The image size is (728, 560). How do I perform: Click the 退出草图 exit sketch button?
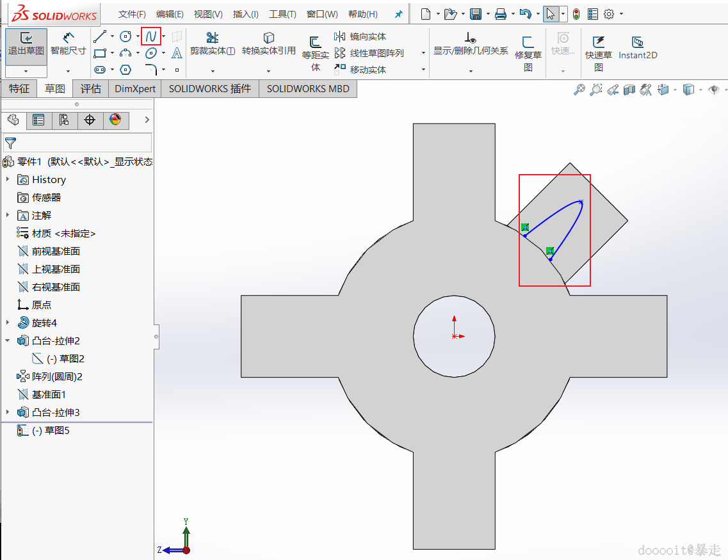(26, 44)
